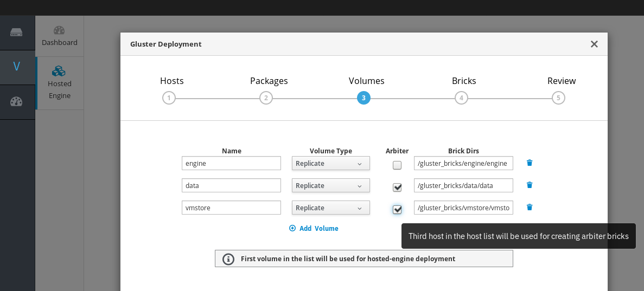Image resolution: width=644 pixels, height=291 pixels.
Task: Open the Dashboard from sidebar
Action: (60, 36)
